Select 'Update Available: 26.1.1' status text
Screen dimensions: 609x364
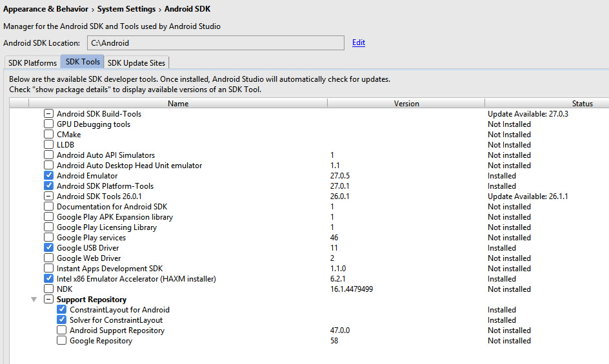click(x=528, y=196)
